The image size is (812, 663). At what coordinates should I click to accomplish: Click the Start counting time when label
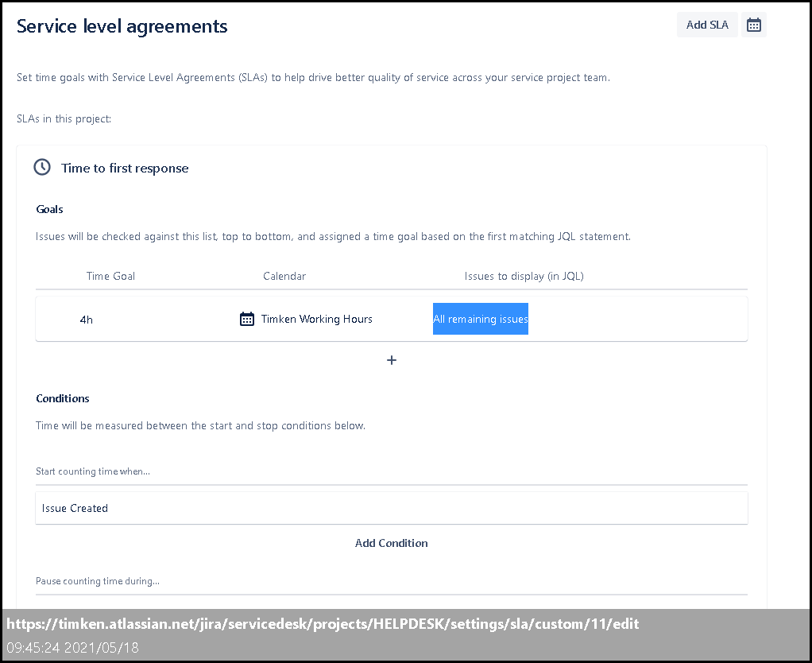point(93,471)
